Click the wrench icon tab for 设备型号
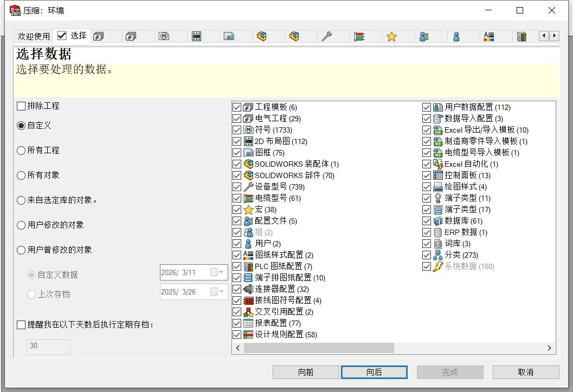 326,36
